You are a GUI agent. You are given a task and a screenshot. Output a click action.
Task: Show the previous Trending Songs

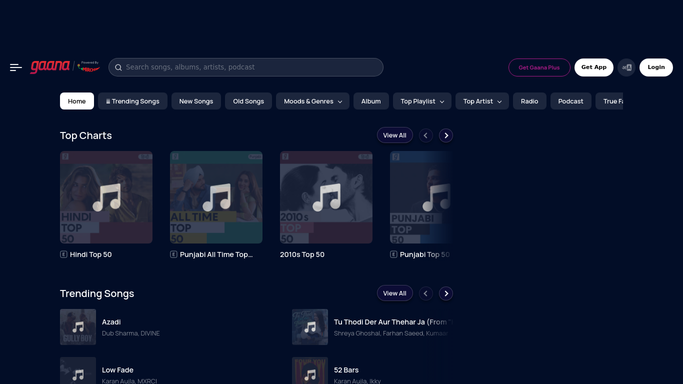click(426, 293)
